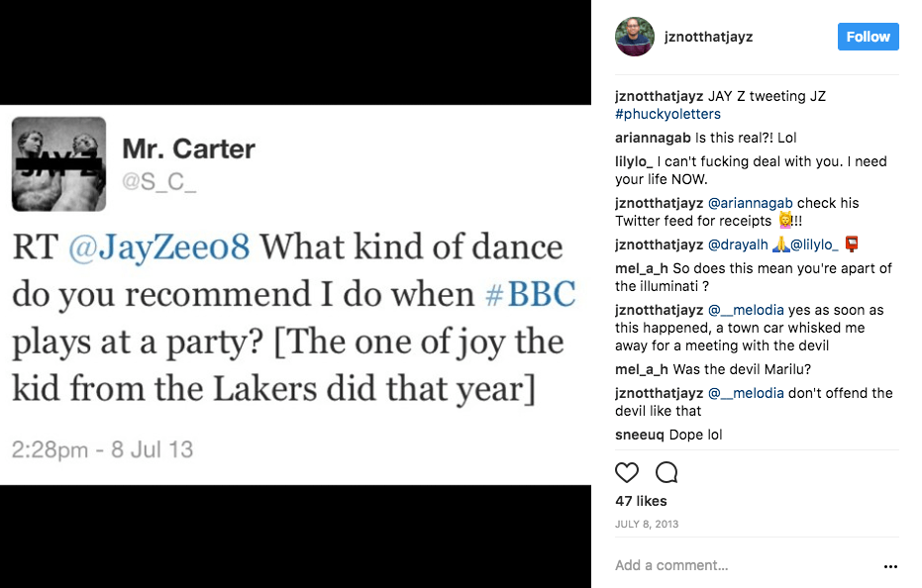Click the tweet screenshot image
The image size is (922, 588).
point(295,294)
